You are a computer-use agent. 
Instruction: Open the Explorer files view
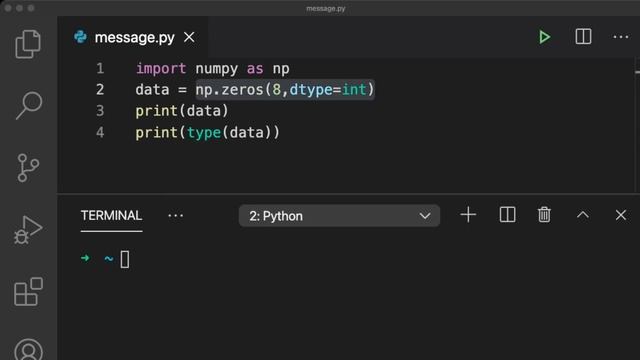click(28, 44)
